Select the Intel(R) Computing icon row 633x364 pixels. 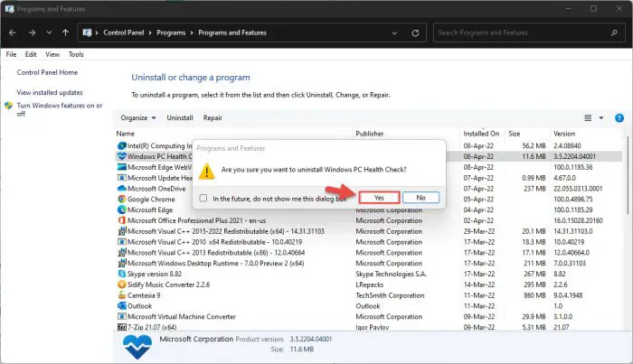[121, 145]
